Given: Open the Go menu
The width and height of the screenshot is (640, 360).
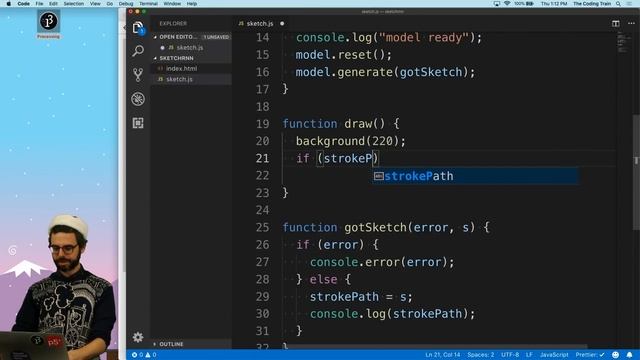Looking at the screenshot, I should (x=109, y=4).
